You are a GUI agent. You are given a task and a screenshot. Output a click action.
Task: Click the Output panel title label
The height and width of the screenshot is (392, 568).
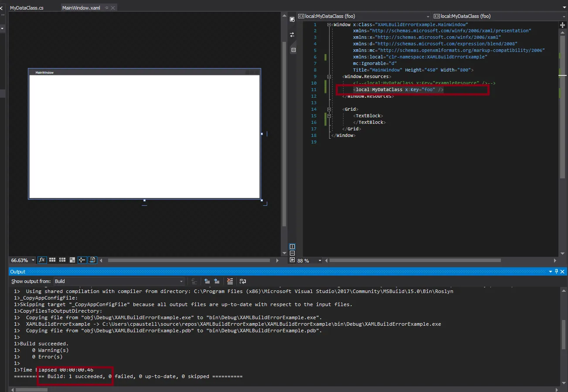click(18, 272)
